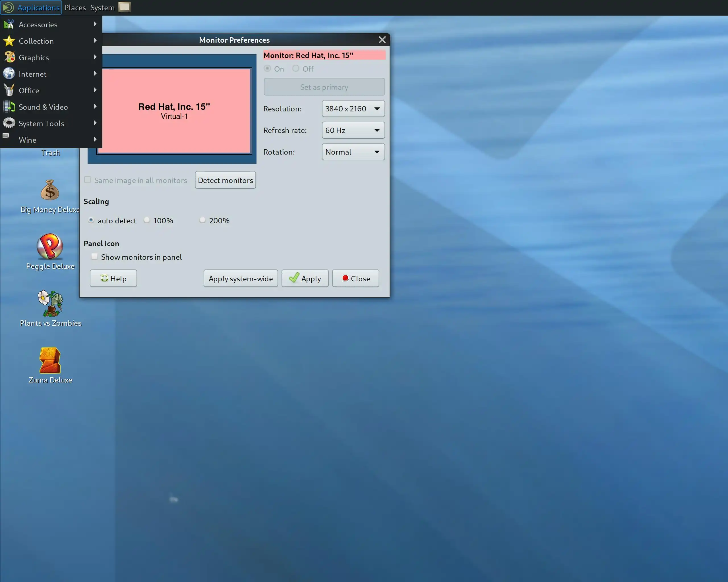Launch Plants vs Zombies desktop icon
Viewport: 728px width, 582px height.
tap(50, 303)
